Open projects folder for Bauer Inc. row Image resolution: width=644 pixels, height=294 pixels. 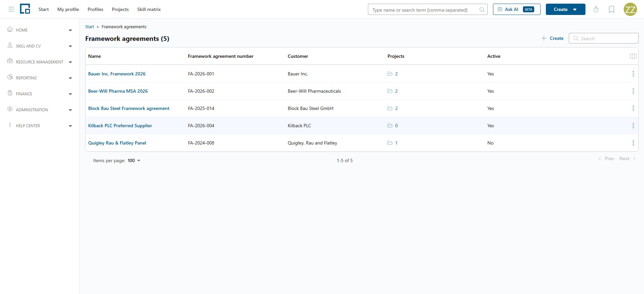[393, 74]
